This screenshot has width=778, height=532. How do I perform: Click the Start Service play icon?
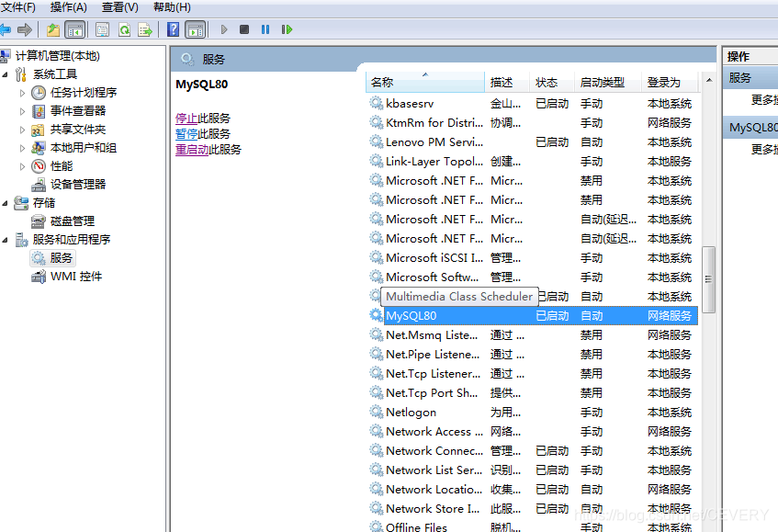pyautogui.click(x=224, y=29)
